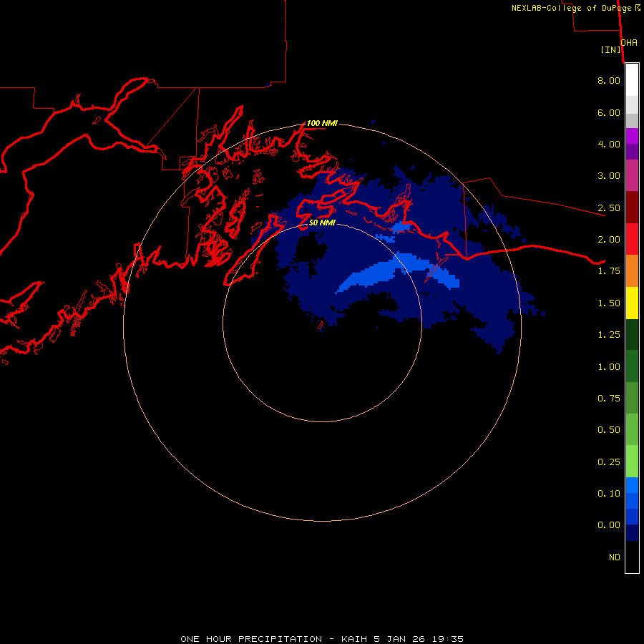Click the ONE HOUR PRECIPITATION title caption
Viewport: 644px width, 644px height.
(322, 639)
